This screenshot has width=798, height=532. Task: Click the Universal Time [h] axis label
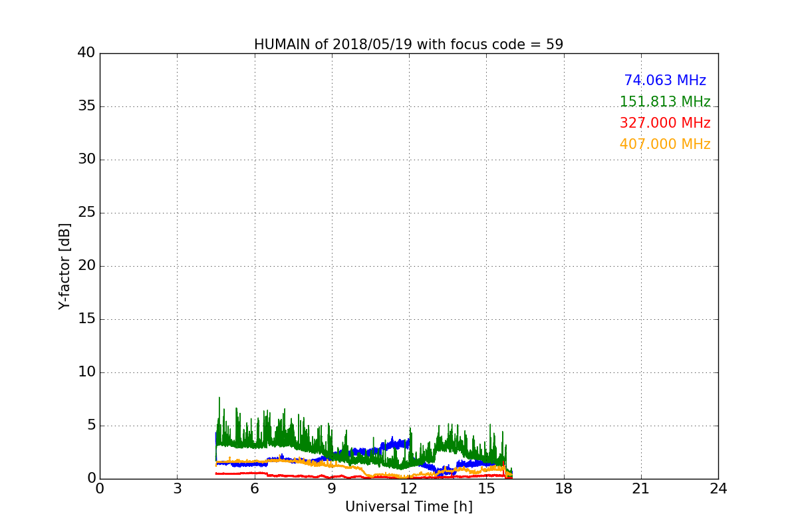(408, 507)
